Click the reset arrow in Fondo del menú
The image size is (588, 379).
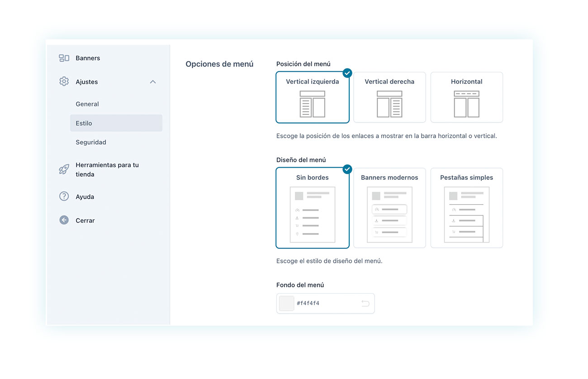point(365,304)
